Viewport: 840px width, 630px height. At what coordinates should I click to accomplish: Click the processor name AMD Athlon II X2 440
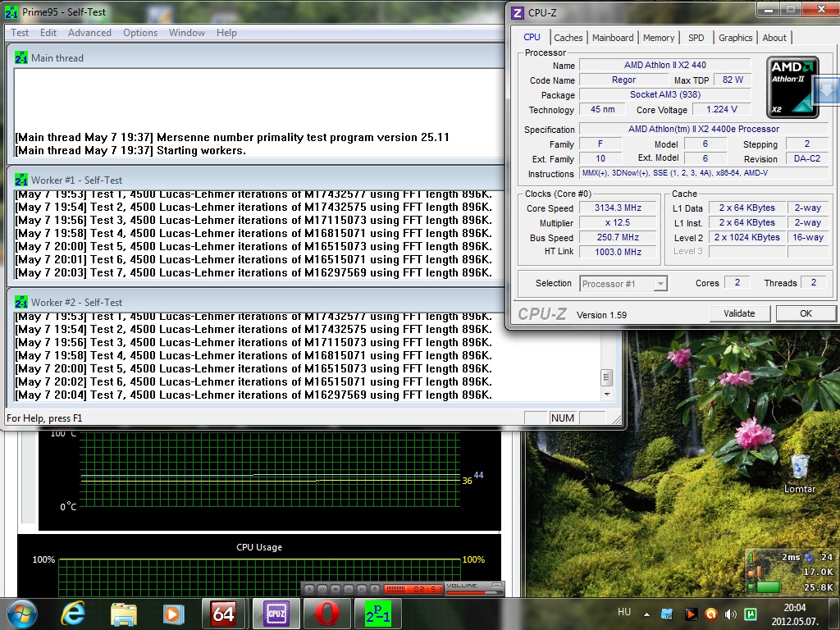[x=664, y=65]
